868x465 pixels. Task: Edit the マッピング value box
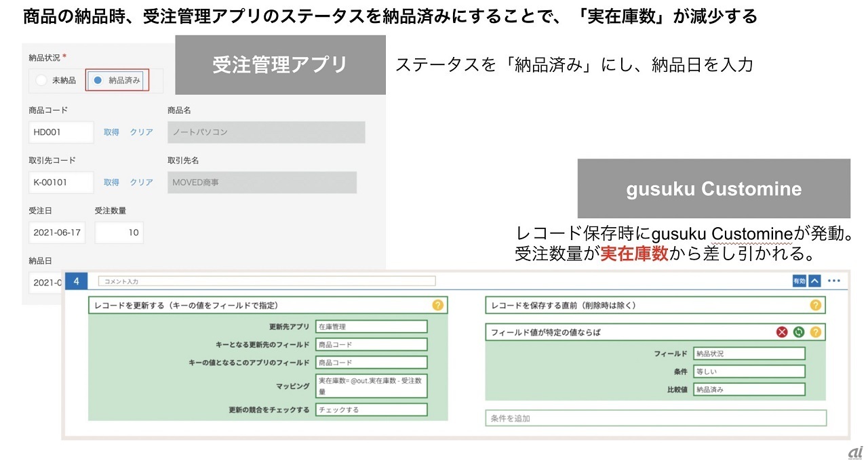372,386
